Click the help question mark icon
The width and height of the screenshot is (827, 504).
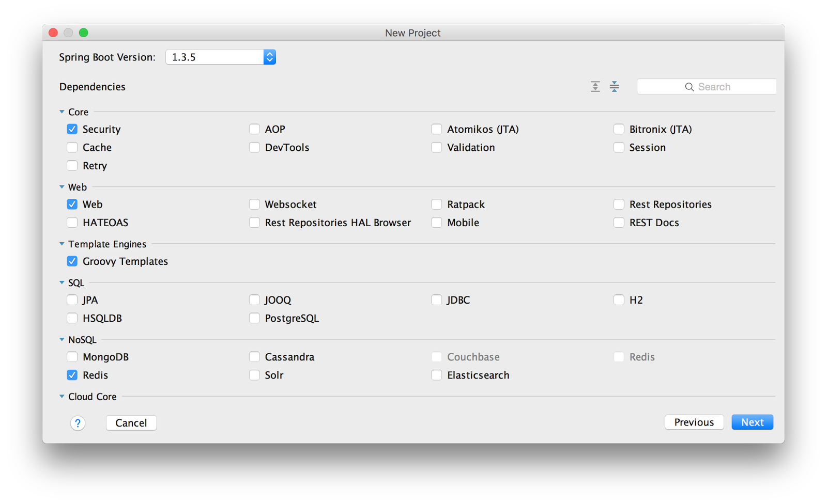(78, 423)
